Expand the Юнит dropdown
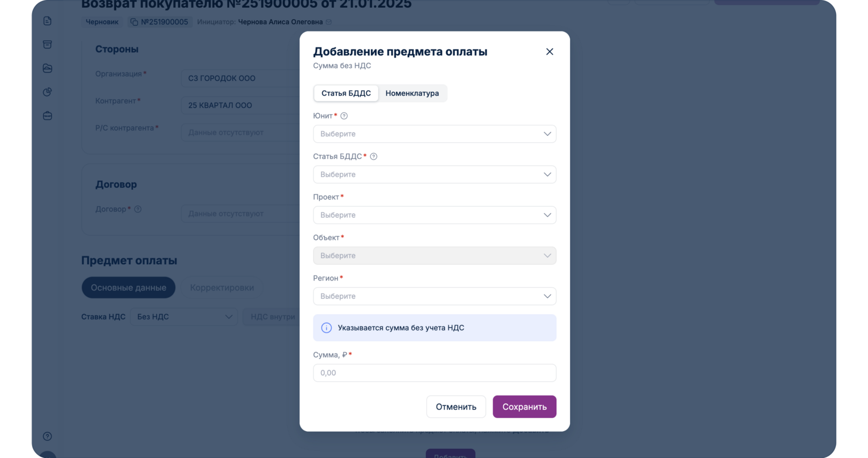 tap(435, 134)
